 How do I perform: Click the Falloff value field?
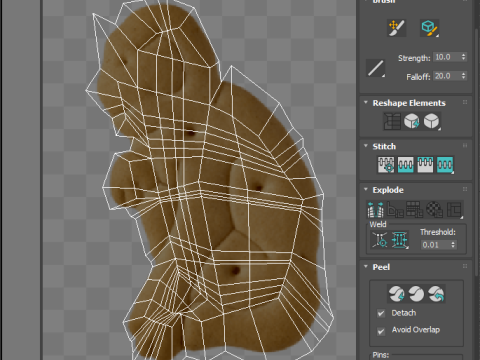(x=447, y=76)
